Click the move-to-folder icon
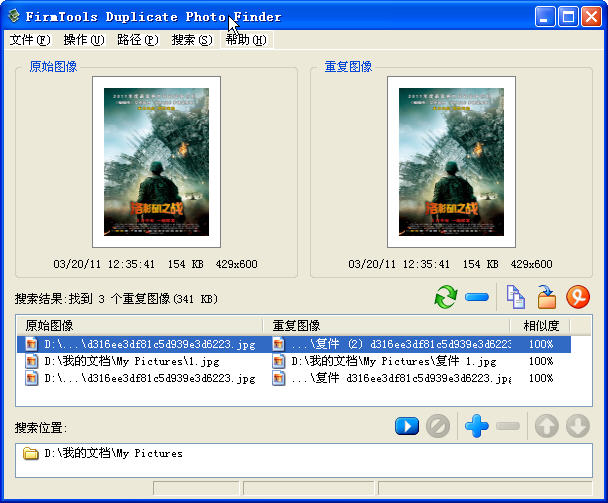The image size is (608, 503). point(546,297)
